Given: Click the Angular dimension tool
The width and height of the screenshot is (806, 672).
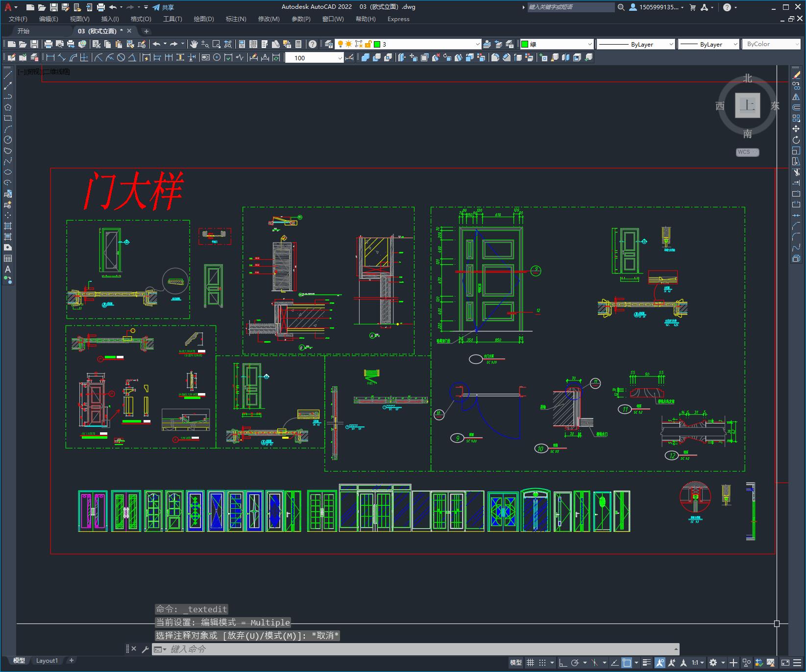Looking at the screenshot, I should coord(132,57).
